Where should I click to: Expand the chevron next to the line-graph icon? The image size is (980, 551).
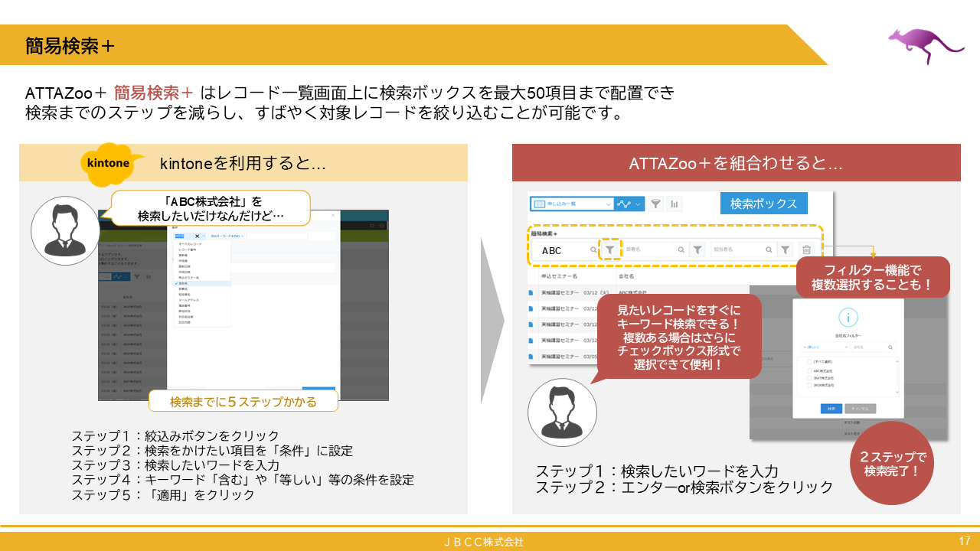[x=637, y=205]
